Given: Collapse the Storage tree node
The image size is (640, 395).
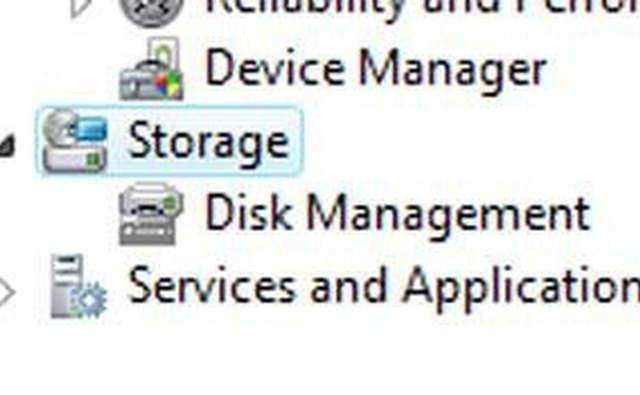Looking at the screenshot, I should [x=7, y=146].
